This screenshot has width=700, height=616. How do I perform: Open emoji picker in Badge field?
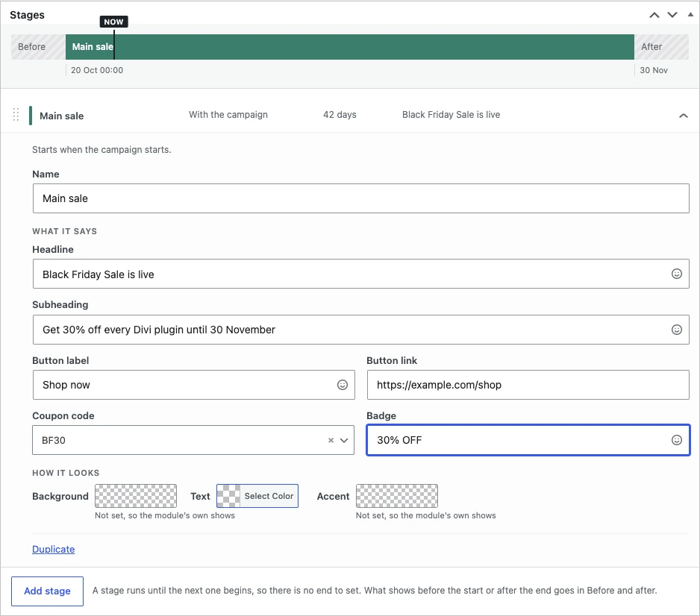676,440
